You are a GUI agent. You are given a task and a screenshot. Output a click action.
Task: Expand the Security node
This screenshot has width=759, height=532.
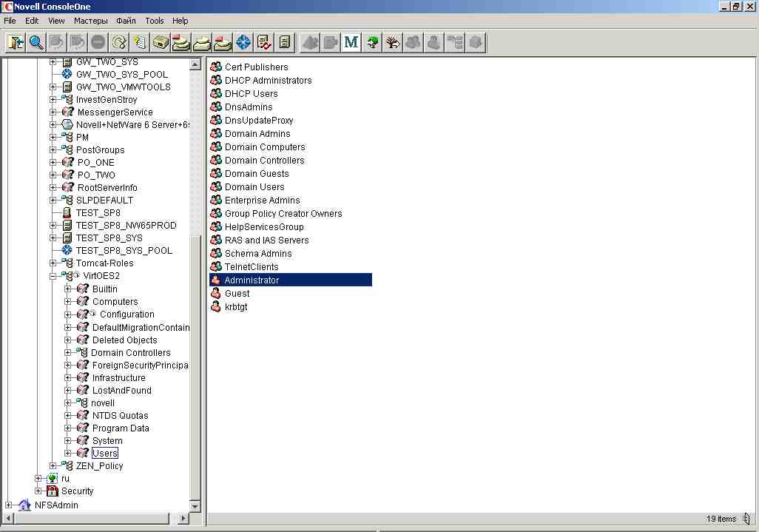(38, 491)
